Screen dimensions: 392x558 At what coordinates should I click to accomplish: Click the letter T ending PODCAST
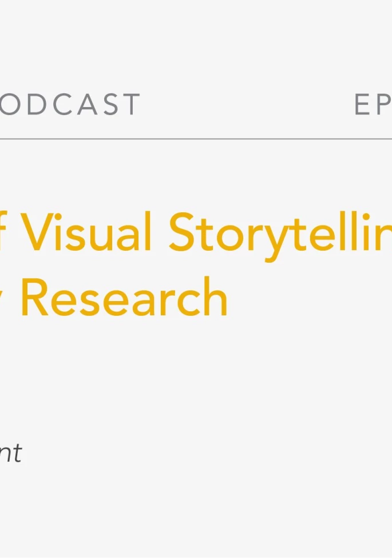click(132, 105)
